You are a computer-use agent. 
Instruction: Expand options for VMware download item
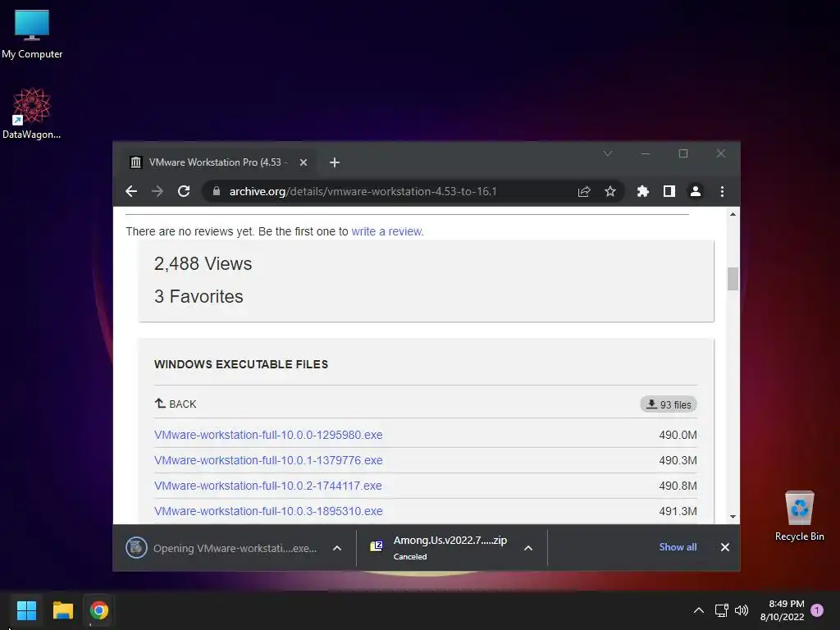click(x=337, y=548)
